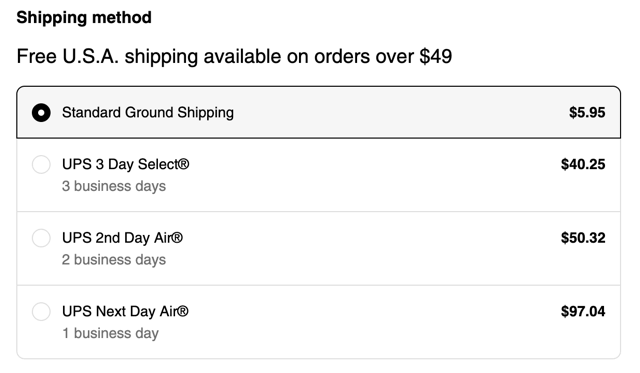The image size is (640, 373).
Task: Click the $5.95 shipping price
Action: (587, 113)
